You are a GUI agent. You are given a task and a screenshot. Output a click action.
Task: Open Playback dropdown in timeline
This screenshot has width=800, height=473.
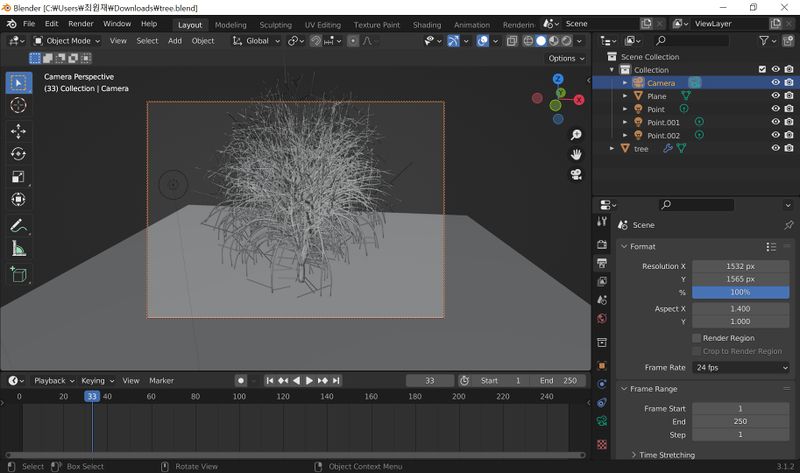click(x=54, y=381)
